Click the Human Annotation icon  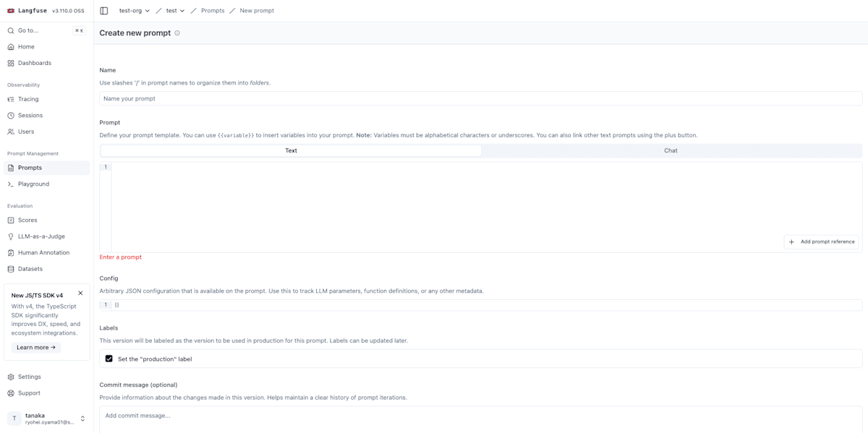(11, 253)
